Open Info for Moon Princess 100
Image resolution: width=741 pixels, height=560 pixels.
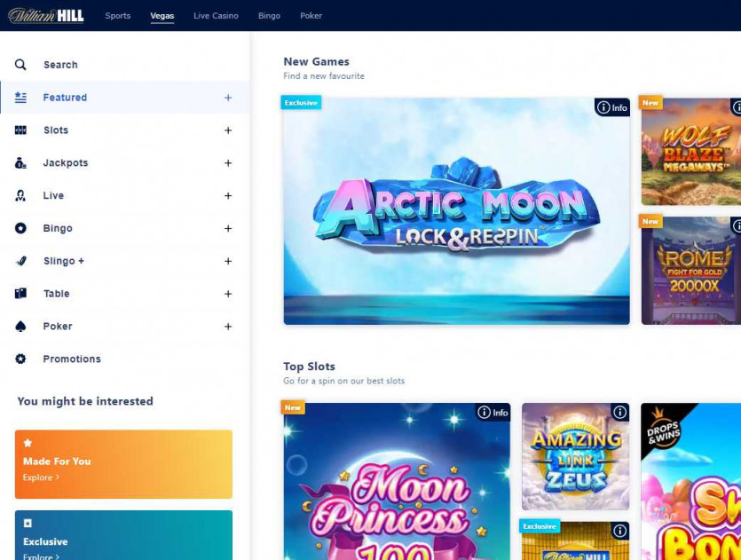(493, 413)
